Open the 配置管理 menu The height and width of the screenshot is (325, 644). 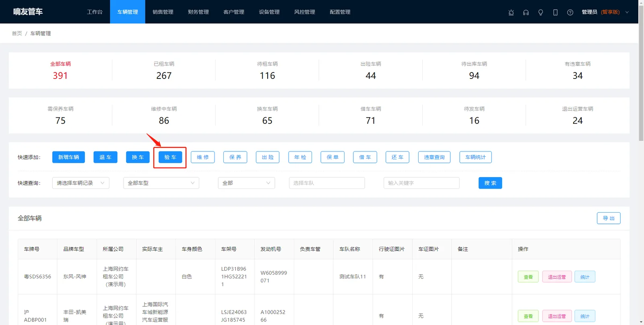click(x=340, y=12)
